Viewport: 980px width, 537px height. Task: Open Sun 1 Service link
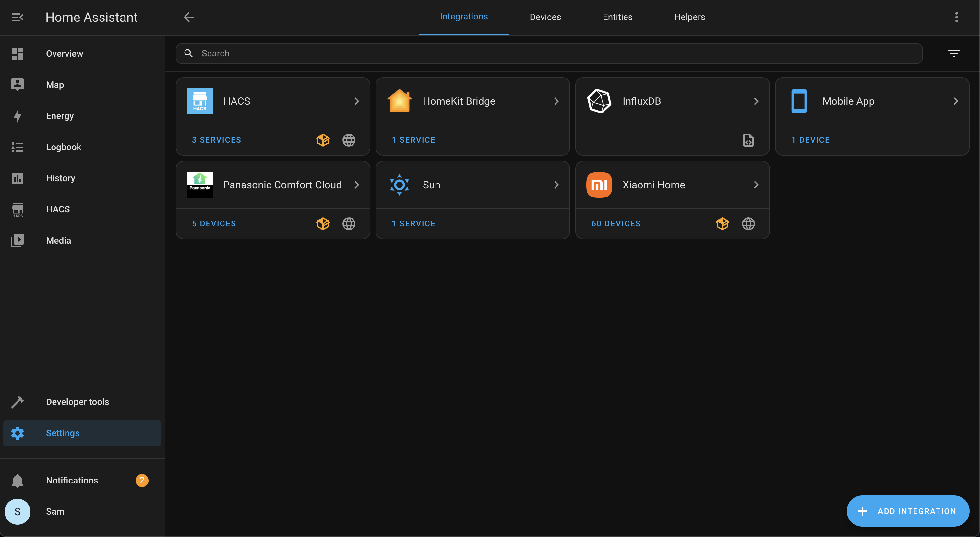[x=413, y=224]
